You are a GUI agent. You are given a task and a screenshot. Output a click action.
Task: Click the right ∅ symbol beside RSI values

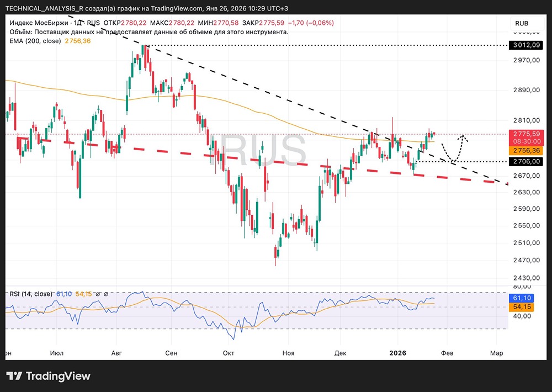click(x=106, y=294)
